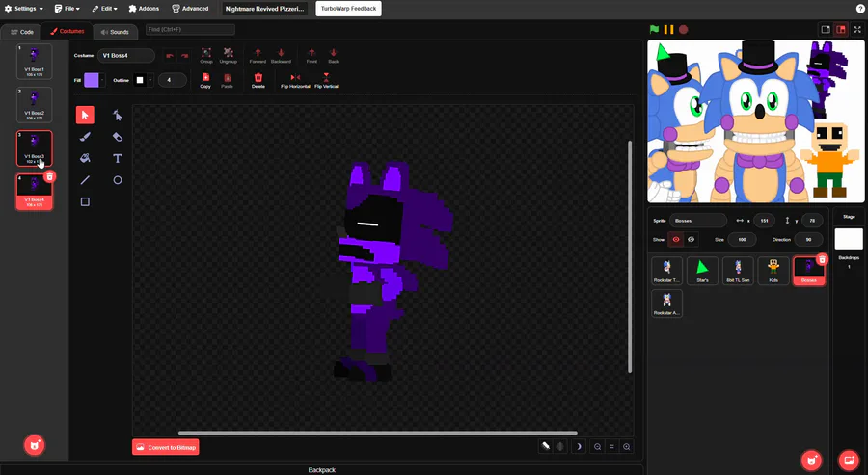Click Convert to Bitmap button
Viewport: 868px width, 475px height.
click(x=166, y=447)
